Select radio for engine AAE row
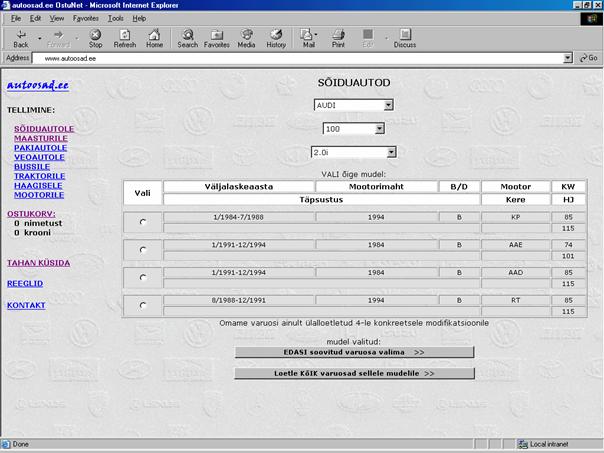Image resolution: width=604 pixels, height=453 pixels. tap(143, 250)
